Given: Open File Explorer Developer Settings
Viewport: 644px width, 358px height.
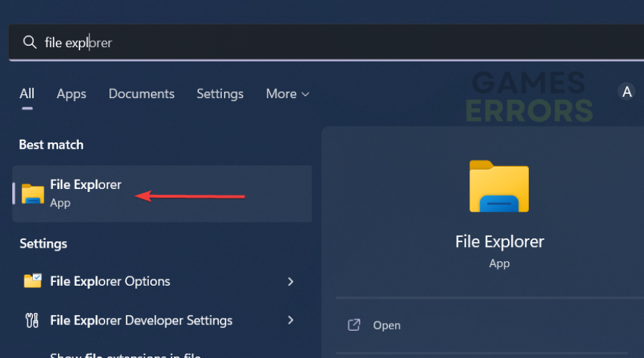Looking at the screenshot, I should [x=141, y=320].
